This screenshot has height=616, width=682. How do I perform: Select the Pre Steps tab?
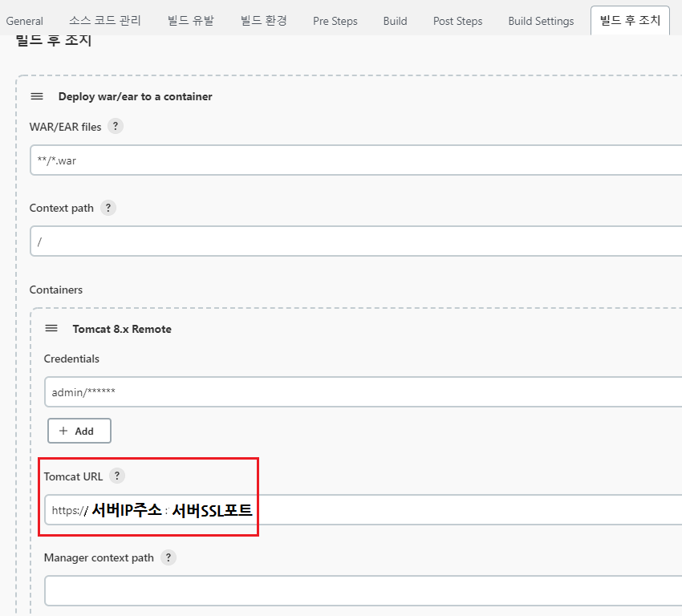point(335,21)
